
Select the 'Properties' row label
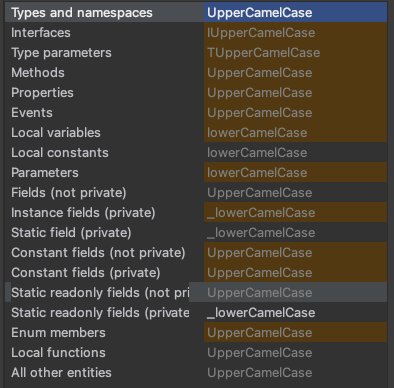tap(42, 93)
